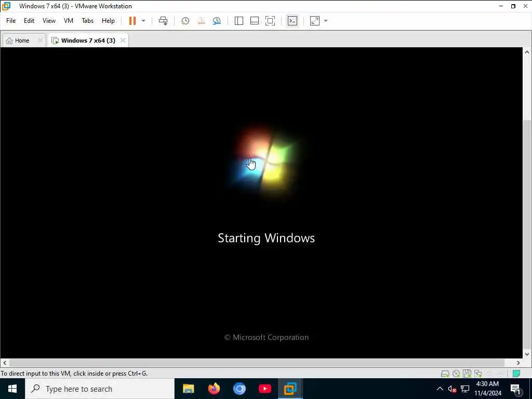Click the hard disk device status icon
Image resolution: width=532 pixels, height=399 pixels.
445,374
